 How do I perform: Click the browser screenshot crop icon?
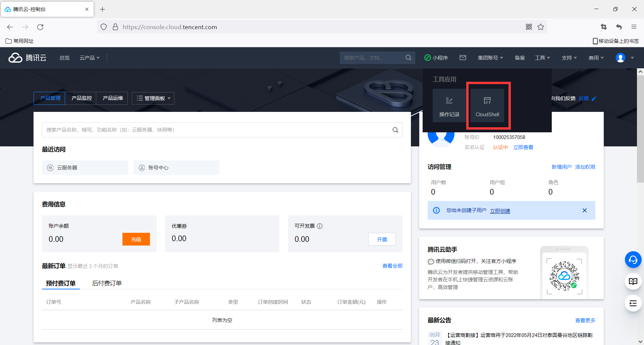point(604,27)
